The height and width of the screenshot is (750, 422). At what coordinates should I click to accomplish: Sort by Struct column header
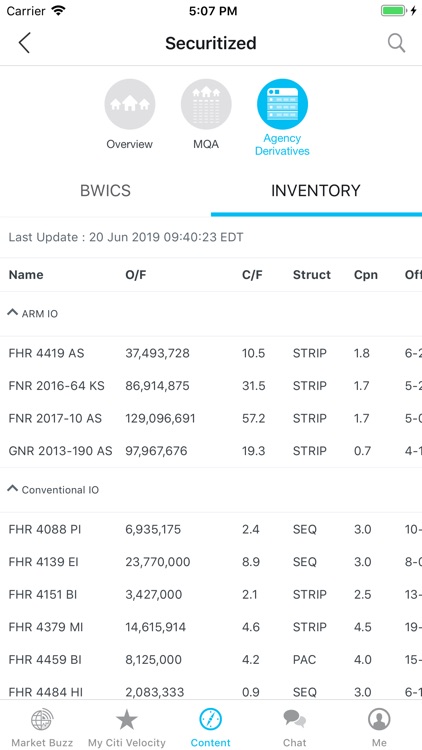tap(311, 275)
